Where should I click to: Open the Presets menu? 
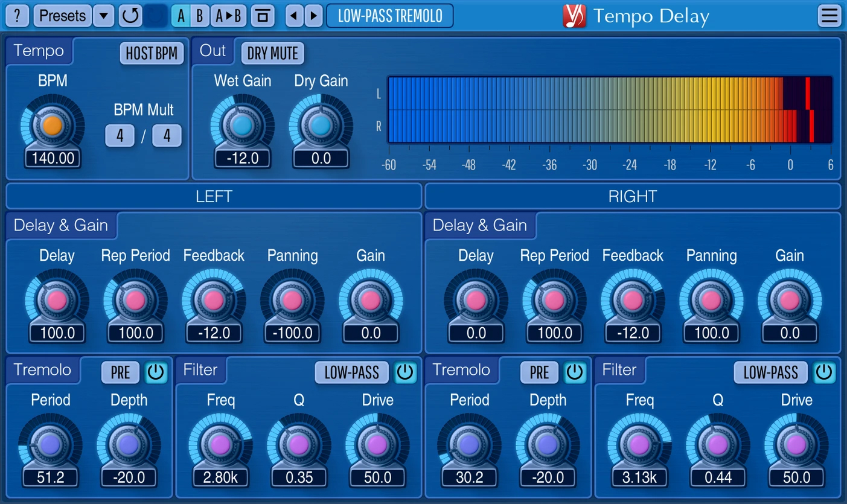62,16
